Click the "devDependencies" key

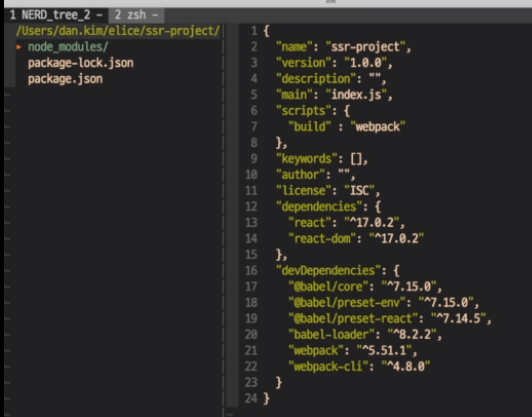[328, 270]
